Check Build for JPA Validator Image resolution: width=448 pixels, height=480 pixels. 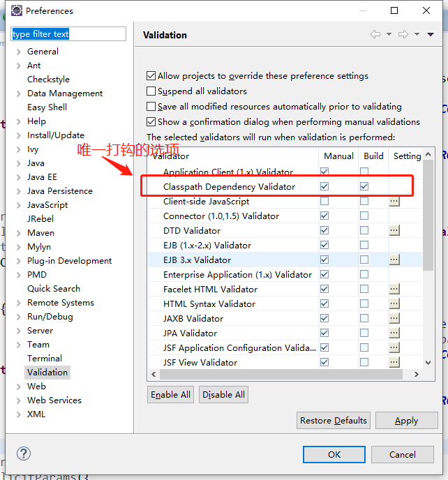coord(364,333)
